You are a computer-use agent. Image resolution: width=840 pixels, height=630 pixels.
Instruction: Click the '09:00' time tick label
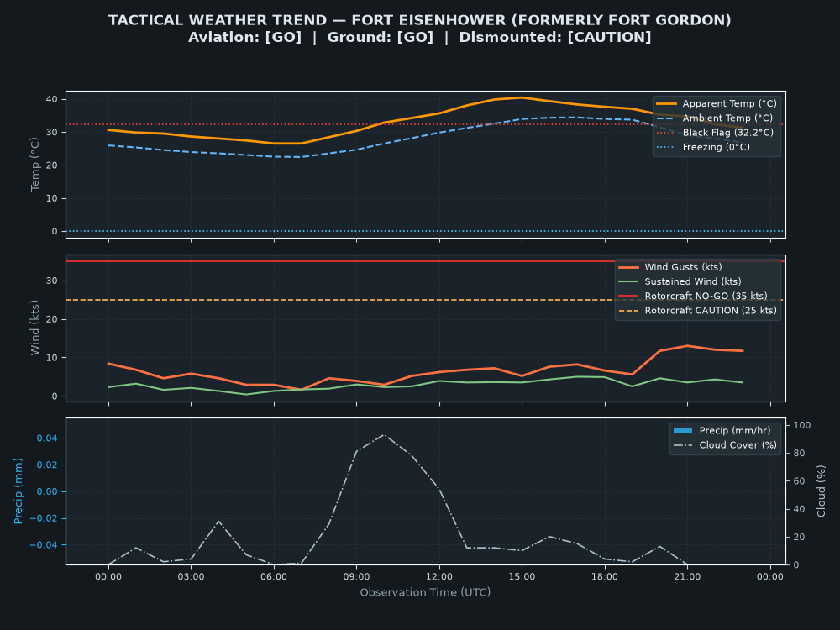(357, 576)
